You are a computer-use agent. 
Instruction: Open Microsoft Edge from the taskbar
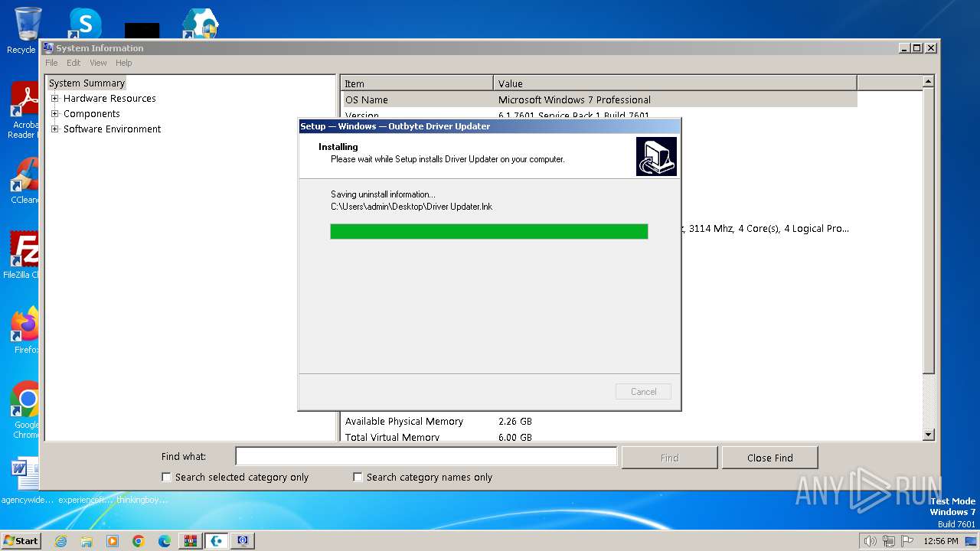pyautogui.click(x=165, y=541)
